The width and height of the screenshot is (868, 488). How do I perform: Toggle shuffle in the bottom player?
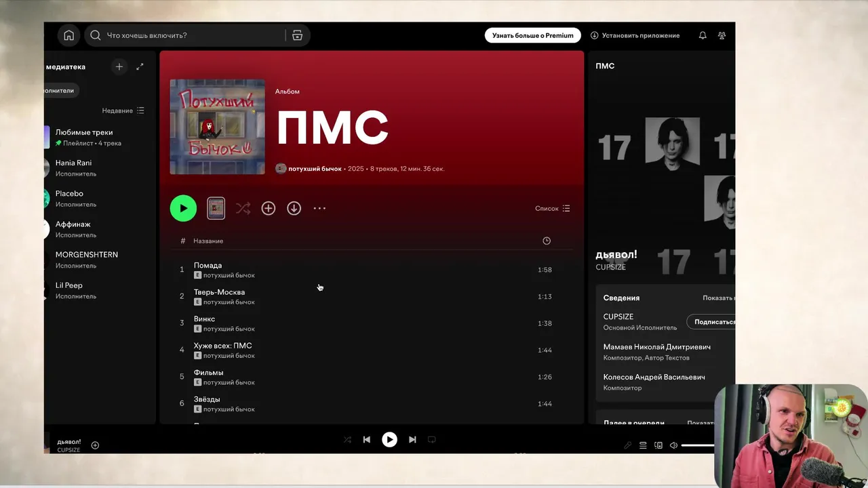347,439
